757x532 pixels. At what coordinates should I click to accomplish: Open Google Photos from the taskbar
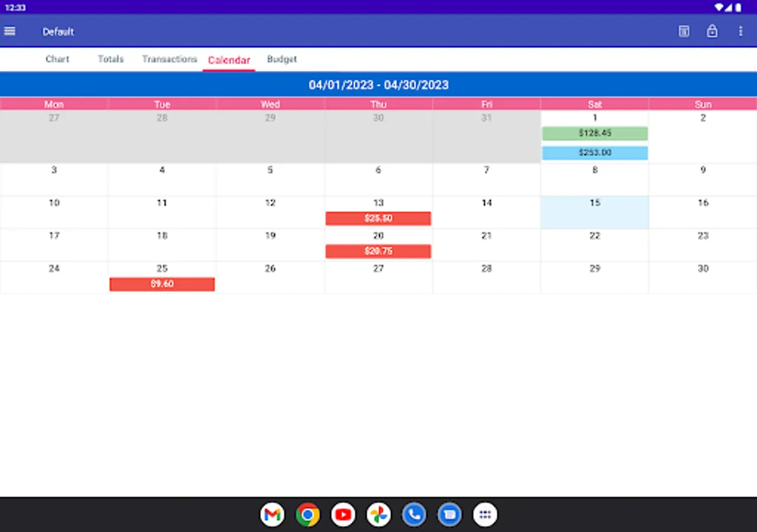[x=378, y=515]
